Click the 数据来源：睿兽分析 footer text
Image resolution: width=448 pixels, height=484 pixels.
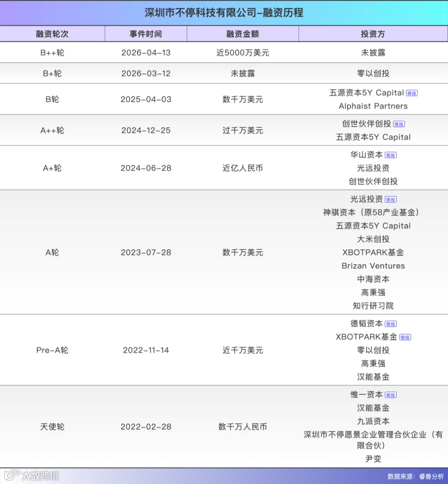pyautogui.click(x=415, y=477)
